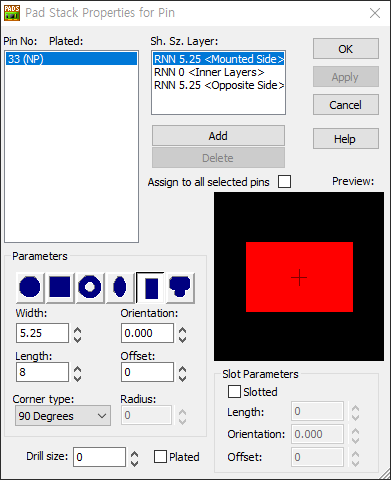391x480 pixels.
Task: Click the Drill size input field
Action: (x=99, y=457)
